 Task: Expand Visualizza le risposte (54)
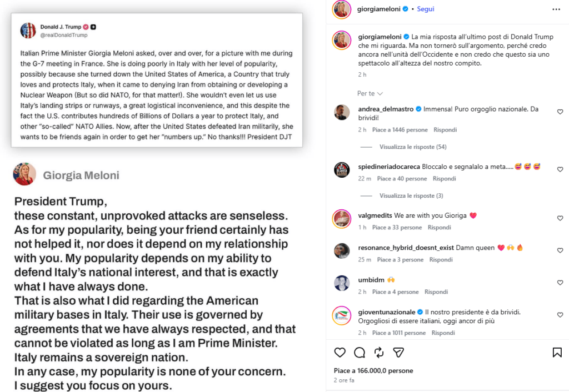pyautogui.click(x=413, y=147)
